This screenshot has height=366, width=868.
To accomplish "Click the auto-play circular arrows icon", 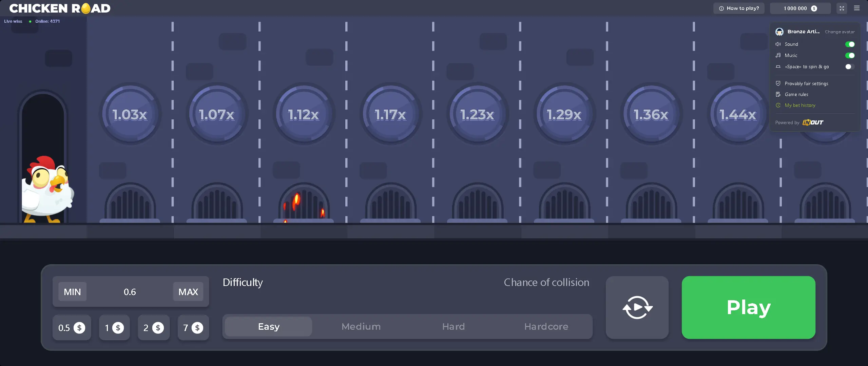I will (x=637, y=307).
